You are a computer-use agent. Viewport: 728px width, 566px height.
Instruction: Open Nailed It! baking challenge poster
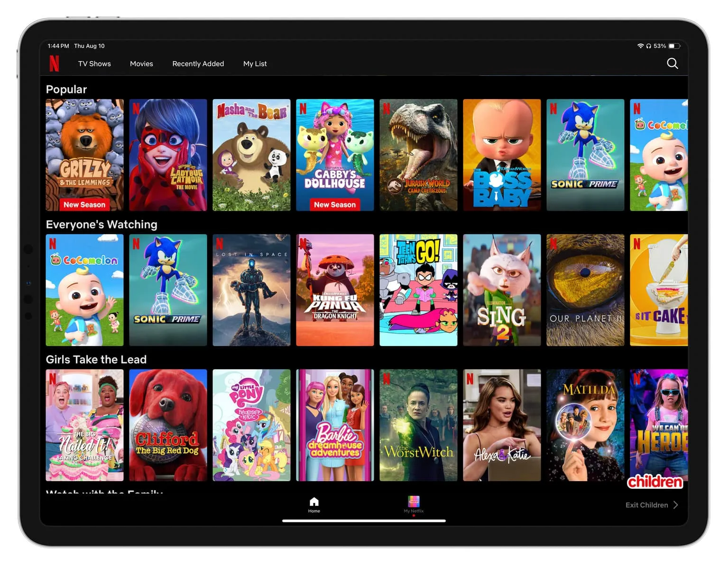coord(84,425)
